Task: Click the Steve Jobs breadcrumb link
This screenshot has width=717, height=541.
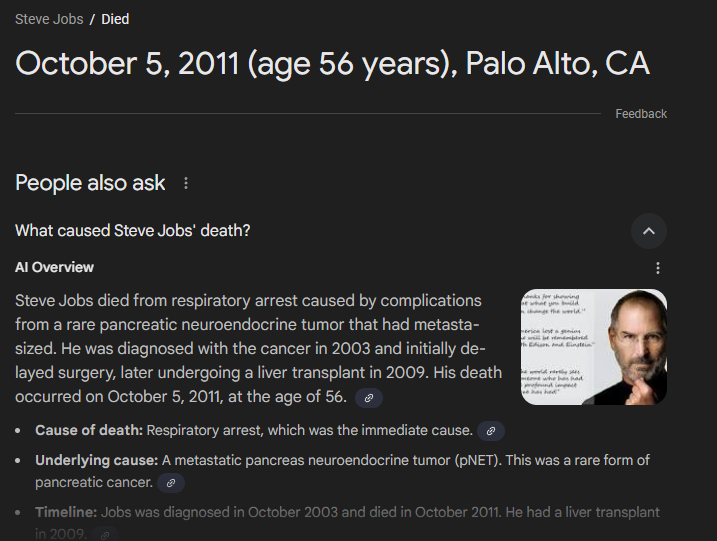Action: (49, 19)
